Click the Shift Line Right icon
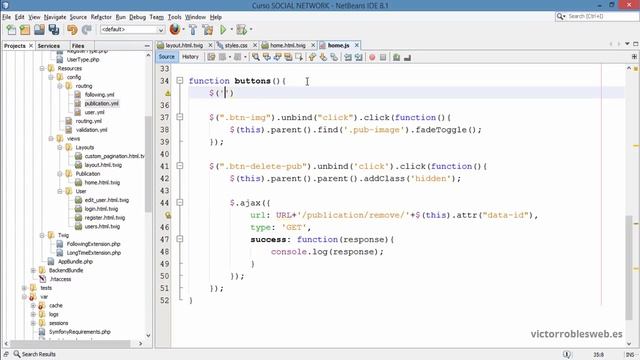This screenshot has height=360, width=640. pos(358,57)
